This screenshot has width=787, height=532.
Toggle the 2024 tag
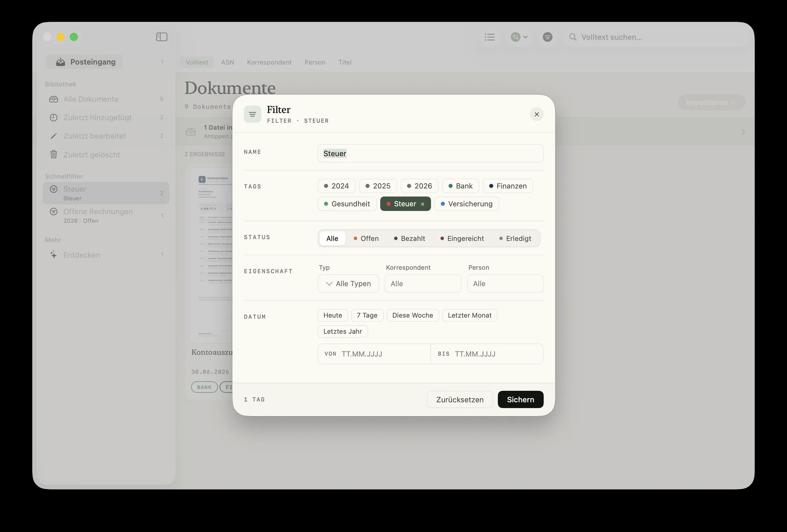[x=336, y=186]
